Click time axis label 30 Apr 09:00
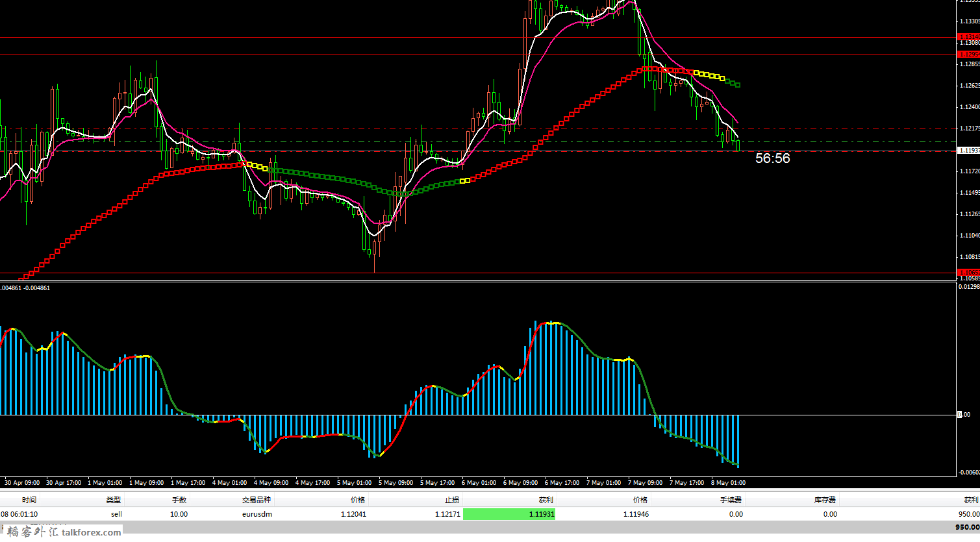The height and width of the screenshot is (542, 980). click(22, 483)
